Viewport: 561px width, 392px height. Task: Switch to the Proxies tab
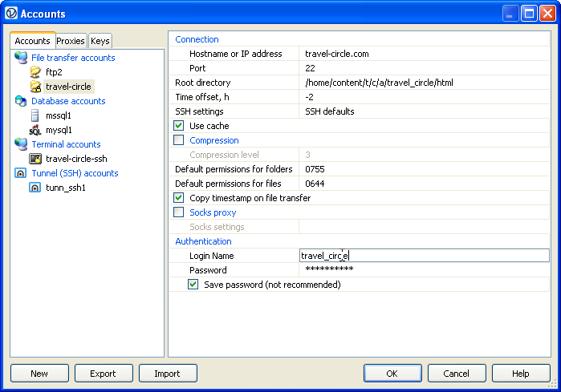pyautogui.click(x=71, y=41)
